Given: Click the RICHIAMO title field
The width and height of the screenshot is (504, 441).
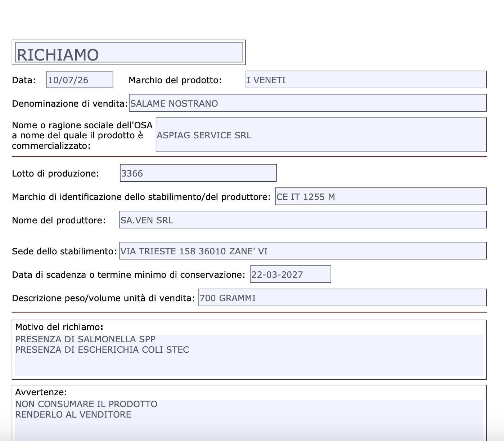Looking at the screenshot, I should tap(129, 53).
